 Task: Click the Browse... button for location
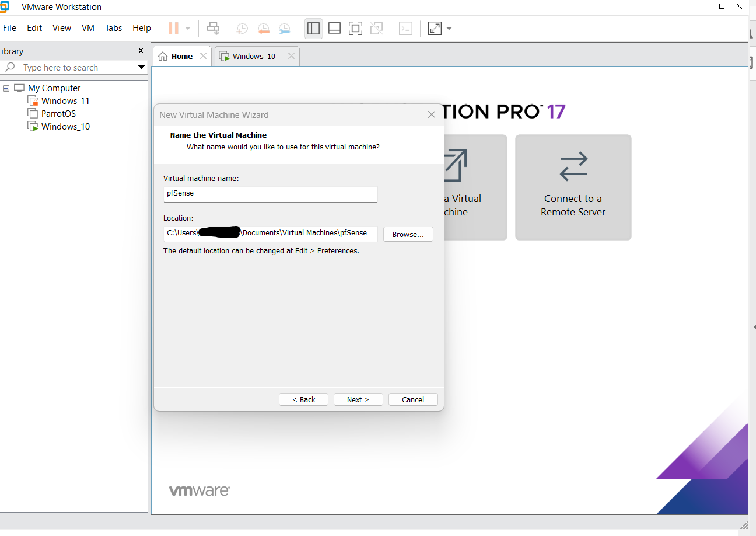tap(408, 234)
